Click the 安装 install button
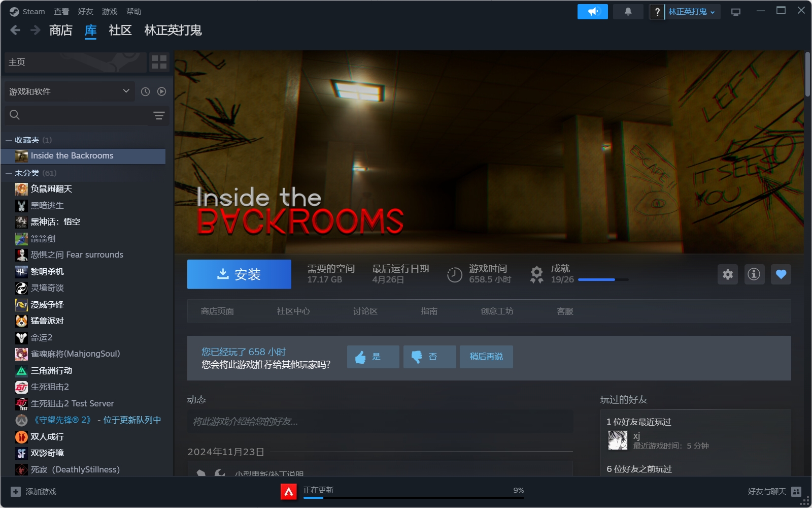Viewport: 812px width, 508px height. coord(239,274)
